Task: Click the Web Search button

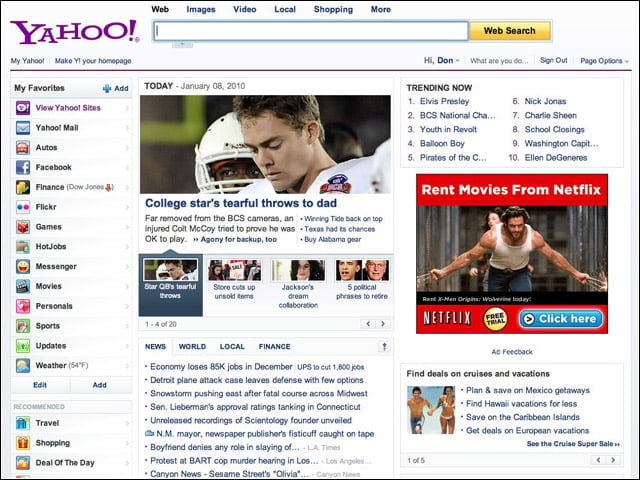Action: (x=510, y=31)
